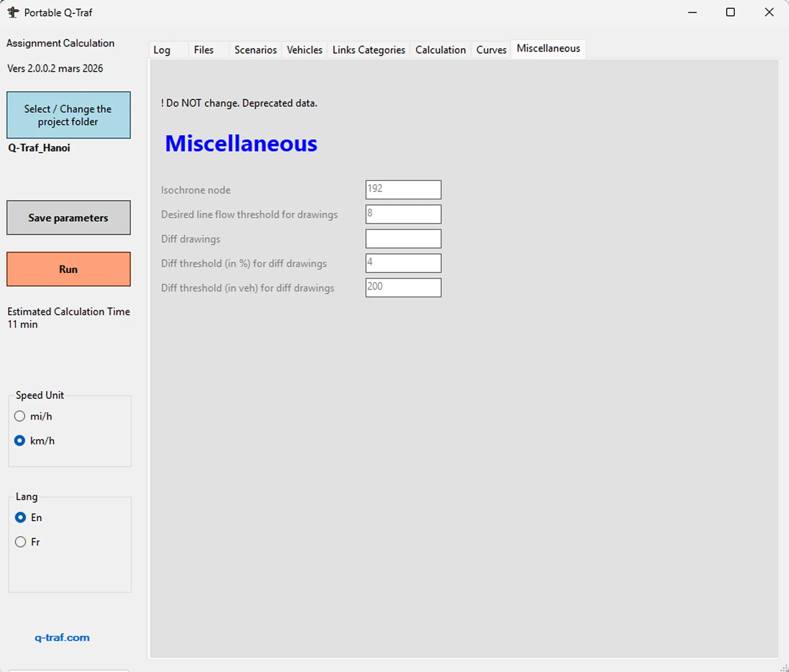Switch to the Files tab

click(x=204, y=50)
